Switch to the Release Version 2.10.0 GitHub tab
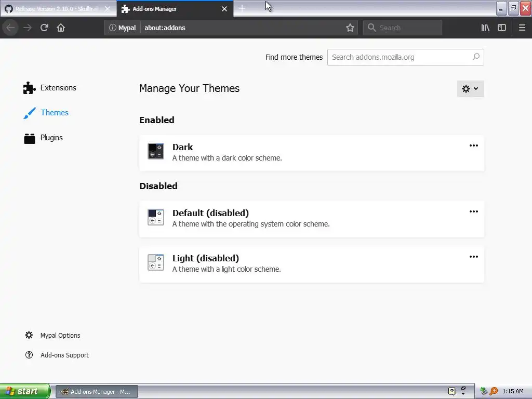The image size is (532, 399). pos(58,9)
